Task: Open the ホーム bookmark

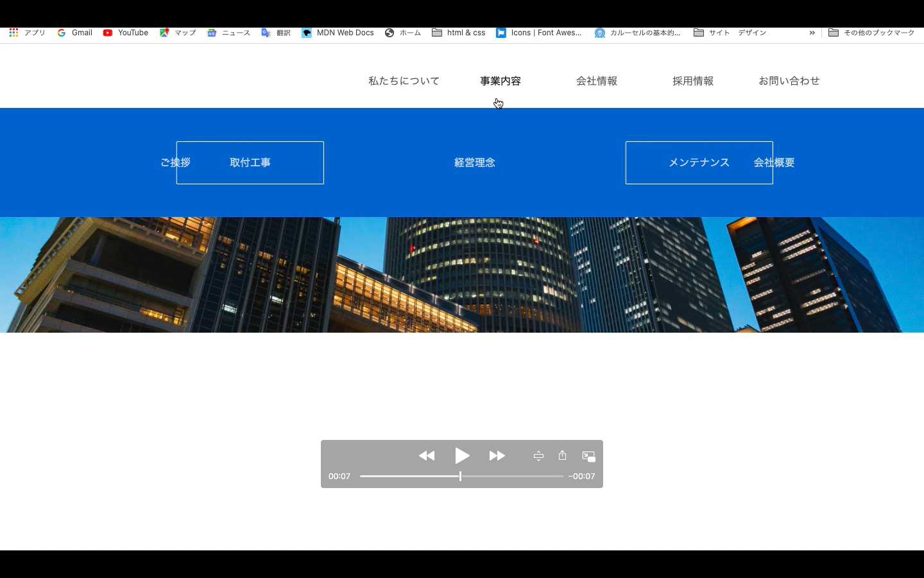Action: 403,33
